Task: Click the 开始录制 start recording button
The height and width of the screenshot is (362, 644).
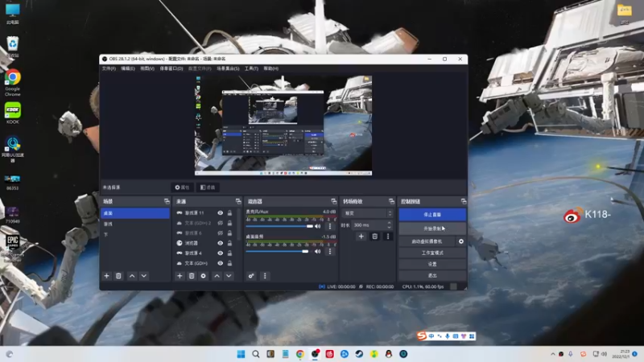Action: 432,228
